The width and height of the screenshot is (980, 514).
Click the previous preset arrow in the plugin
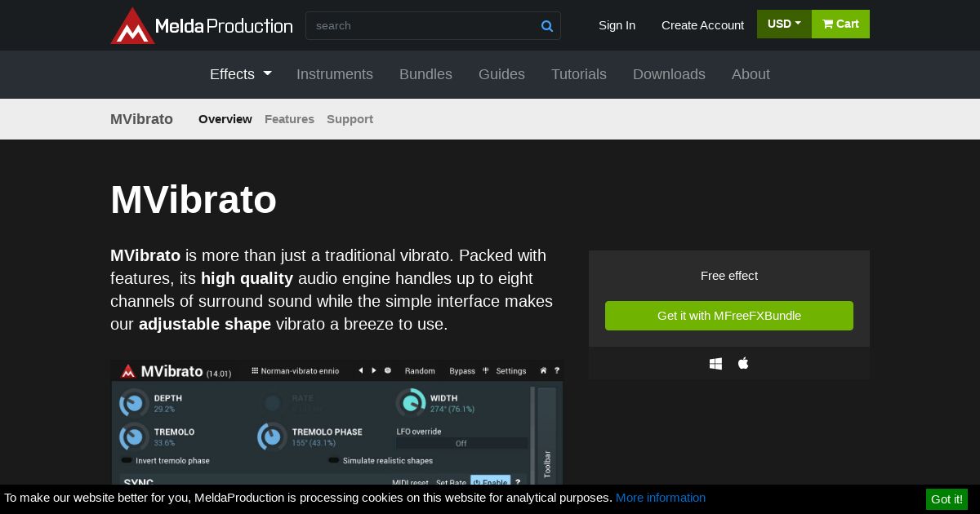360,370
